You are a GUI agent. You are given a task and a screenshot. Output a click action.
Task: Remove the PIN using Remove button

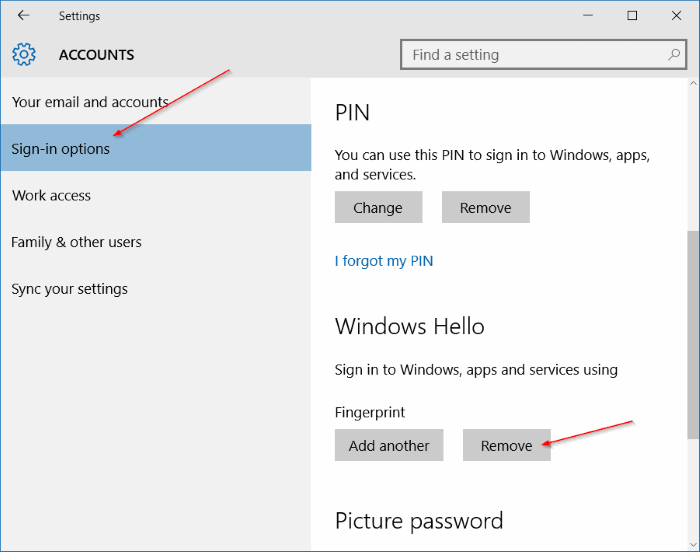click(x=485, y=208)
